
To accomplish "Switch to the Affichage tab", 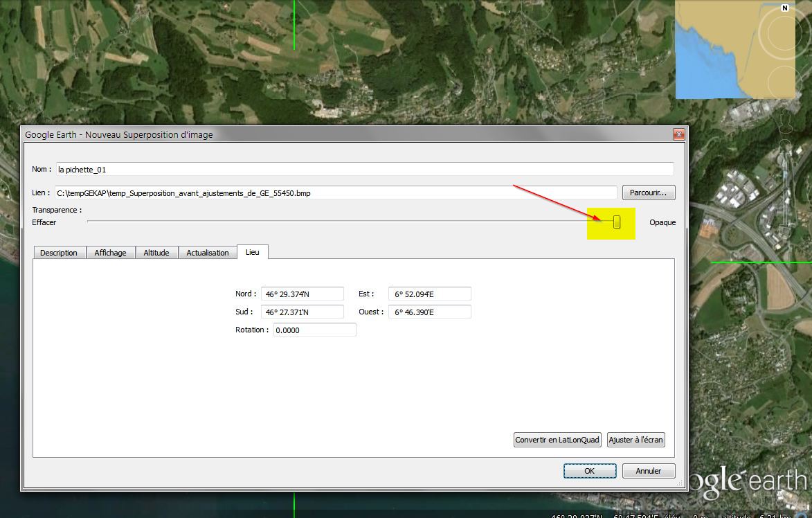I will tap(110, 253).
